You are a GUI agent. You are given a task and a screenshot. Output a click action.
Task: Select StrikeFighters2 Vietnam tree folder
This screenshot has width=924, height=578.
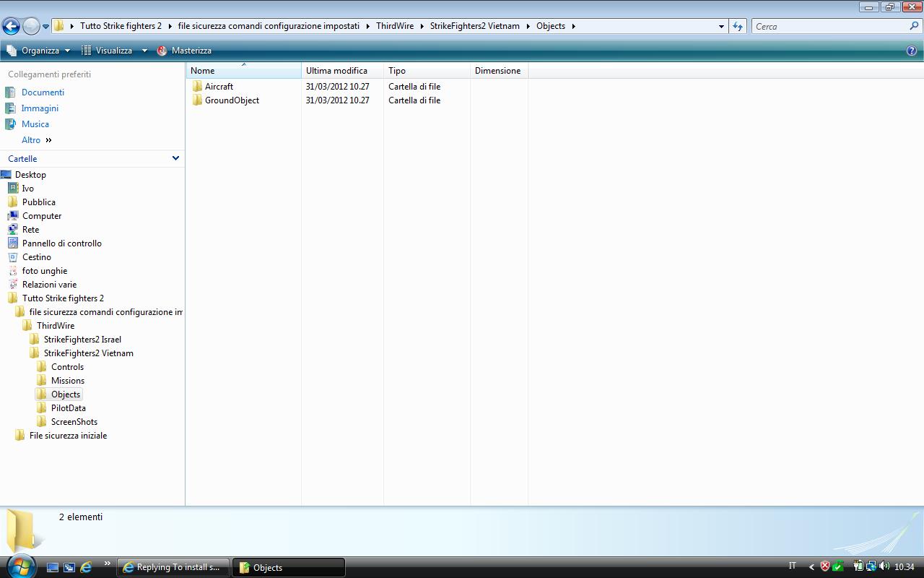coord(88,353)
